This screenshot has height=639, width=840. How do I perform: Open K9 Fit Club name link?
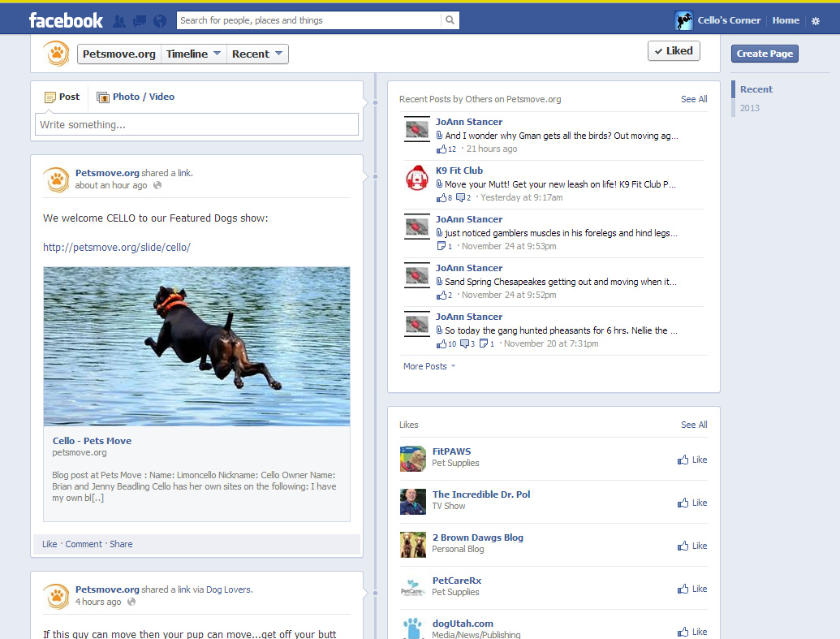pos(459,171)
